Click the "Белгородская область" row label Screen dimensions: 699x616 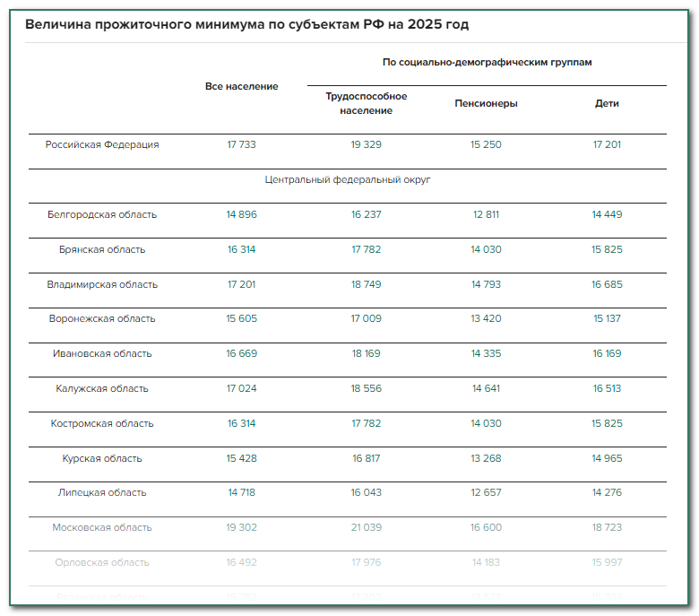[x=102, y=214]
